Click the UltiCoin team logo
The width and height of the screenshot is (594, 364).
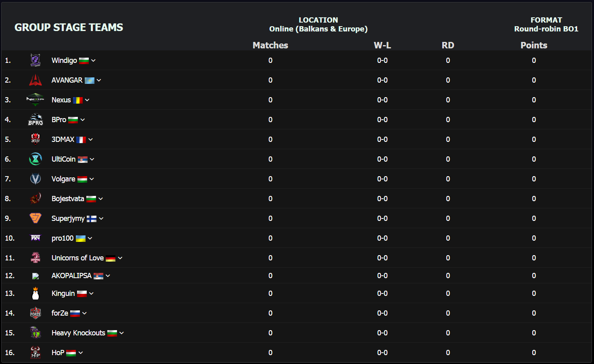[x=36, y=159]
